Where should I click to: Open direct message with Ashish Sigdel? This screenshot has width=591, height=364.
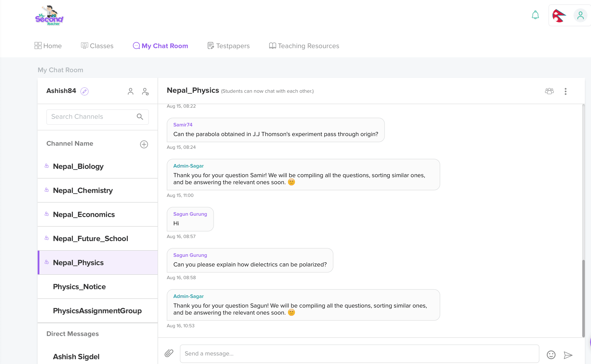click(x=98, y=357)
